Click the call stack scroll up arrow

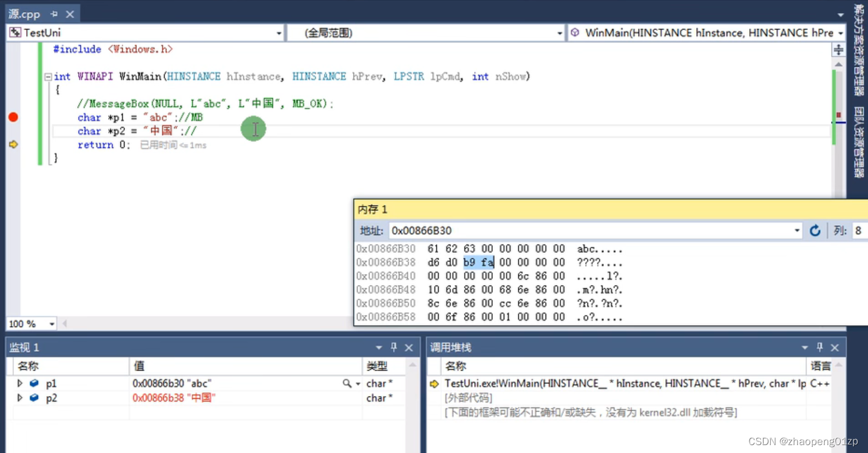coord(840,365)
